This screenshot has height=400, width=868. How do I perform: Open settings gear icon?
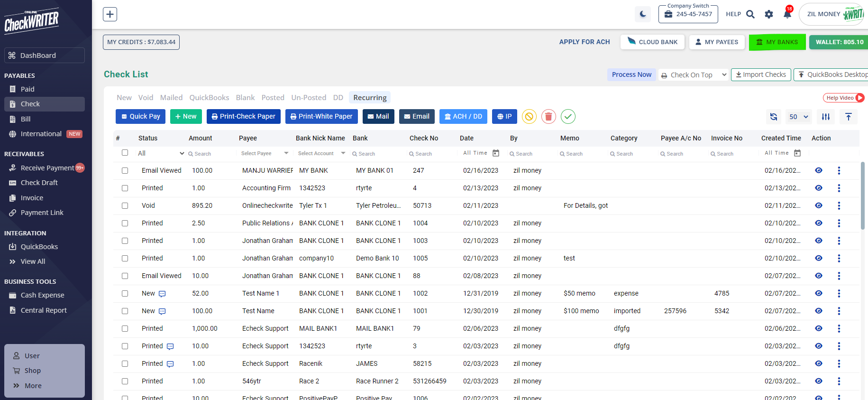point(769,14)
